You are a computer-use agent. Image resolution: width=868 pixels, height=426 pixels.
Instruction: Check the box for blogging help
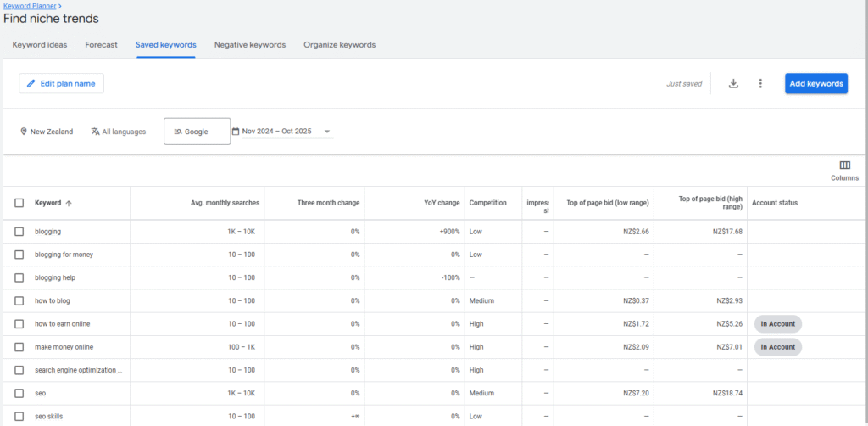tap(19, 277)
